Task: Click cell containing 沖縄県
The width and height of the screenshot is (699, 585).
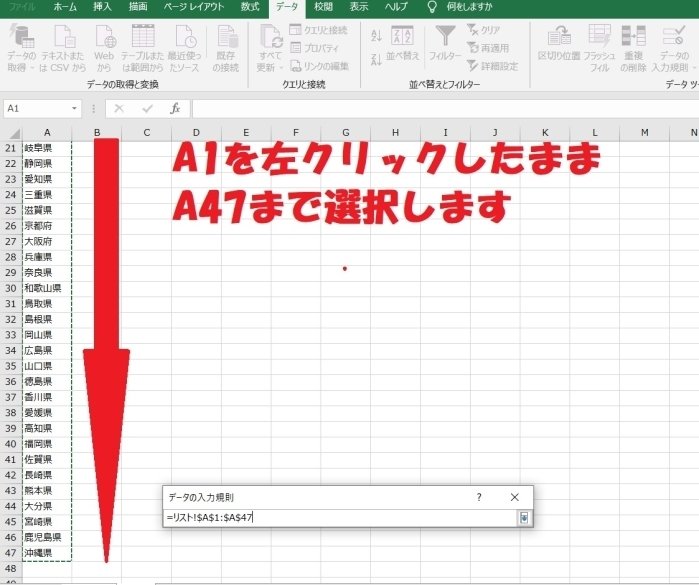Action: [x=47, y=552]
